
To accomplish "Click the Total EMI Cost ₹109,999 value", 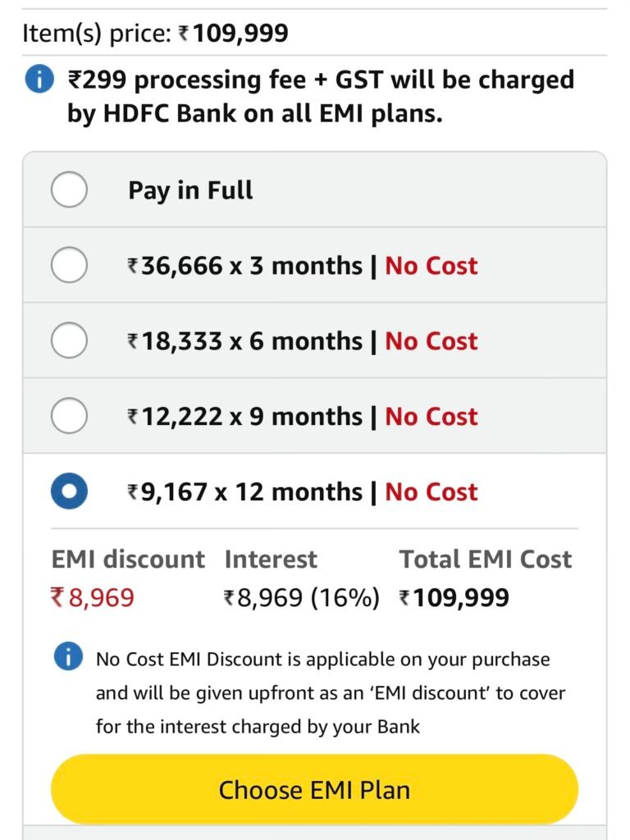I will pyautogui.click(x=454, y=598).
